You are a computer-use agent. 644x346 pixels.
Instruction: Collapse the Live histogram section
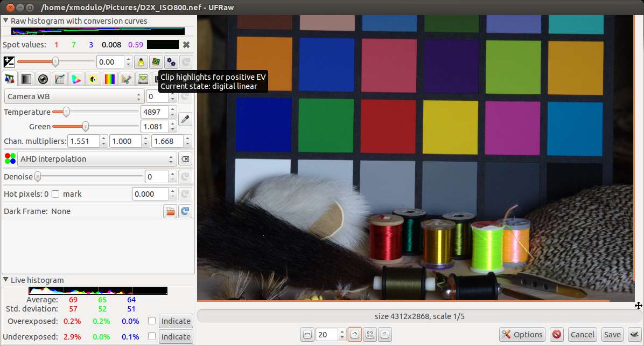click(x=6, y=279)
